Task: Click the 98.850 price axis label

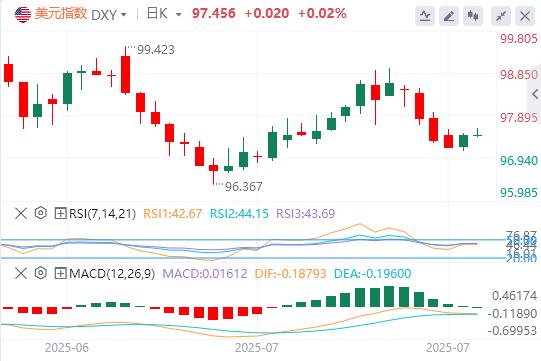Action: (x=519, y=75)
